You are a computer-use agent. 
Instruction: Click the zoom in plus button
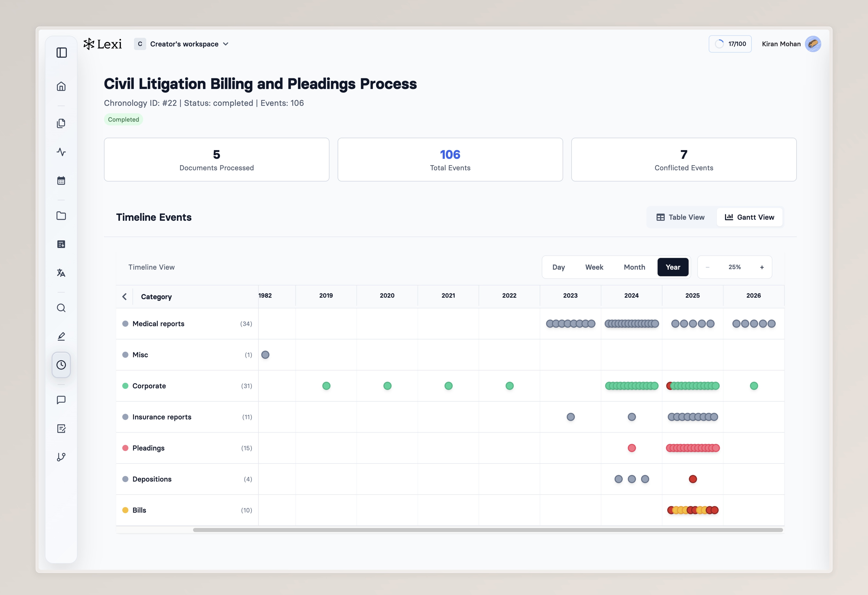(761, 267)
